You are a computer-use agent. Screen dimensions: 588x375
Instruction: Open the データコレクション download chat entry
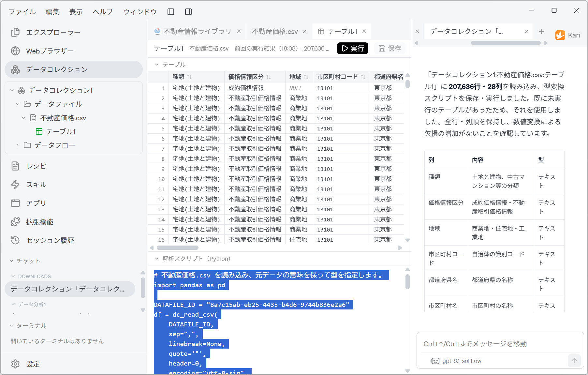(x=70, y=289)
